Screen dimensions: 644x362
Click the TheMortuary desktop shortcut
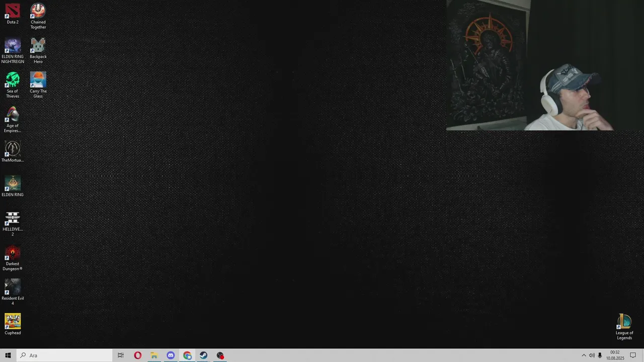13,152
